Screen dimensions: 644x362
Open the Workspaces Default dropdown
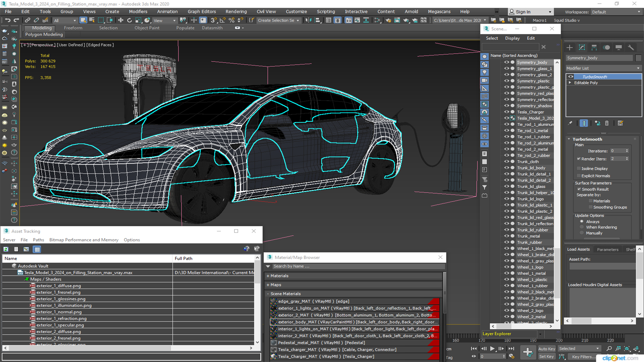(616, 12)
